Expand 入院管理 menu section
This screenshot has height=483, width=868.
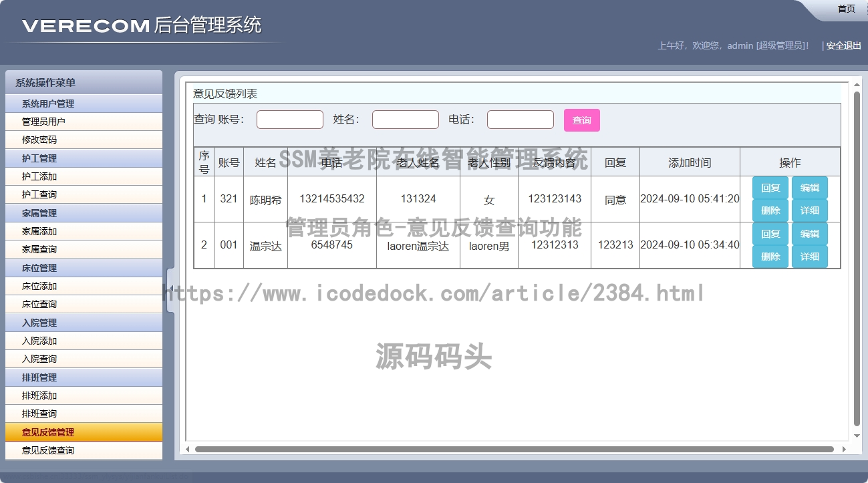click(x=84, y=323)
